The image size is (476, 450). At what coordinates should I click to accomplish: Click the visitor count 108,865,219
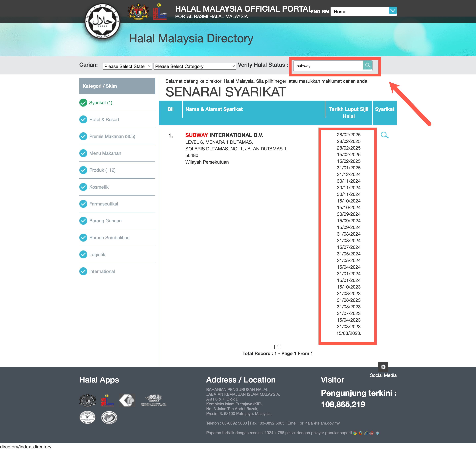pos(343,405)
